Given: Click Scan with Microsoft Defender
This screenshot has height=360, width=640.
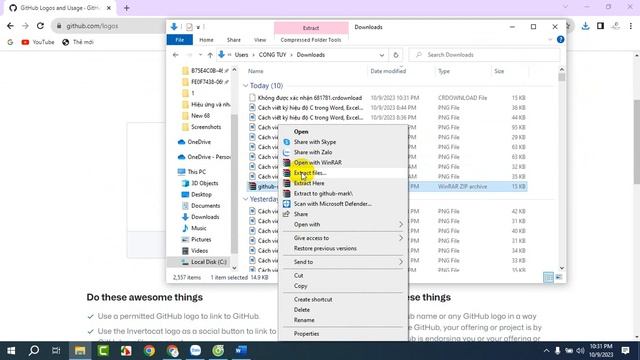Looking at the screenshot, I should pyautogui.click(x=333, y=204).
